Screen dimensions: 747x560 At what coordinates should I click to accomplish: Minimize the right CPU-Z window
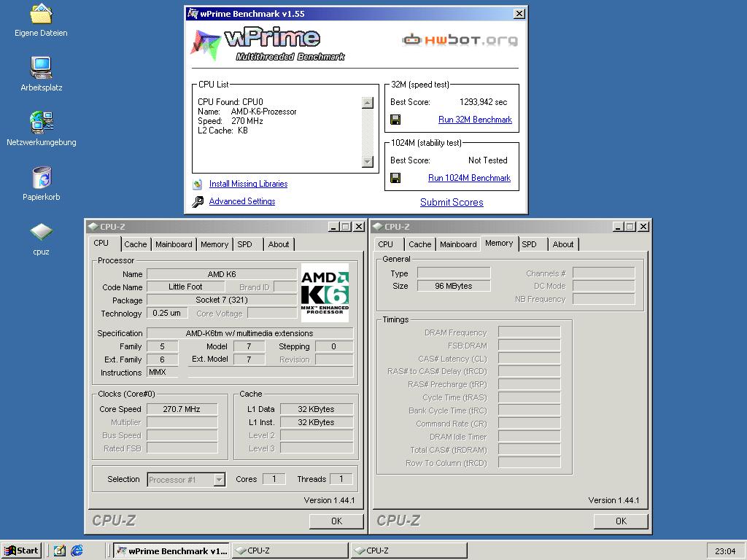(619, 227)
